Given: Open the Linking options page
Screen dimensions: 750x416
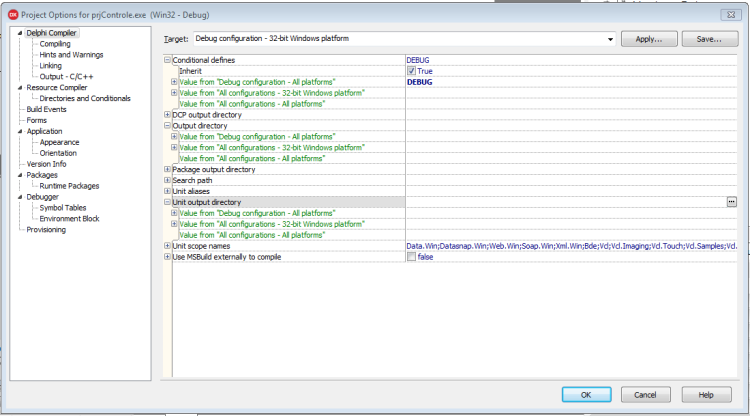Looking at the screenshot, I should pyautogui.click(x=51, y=66).
